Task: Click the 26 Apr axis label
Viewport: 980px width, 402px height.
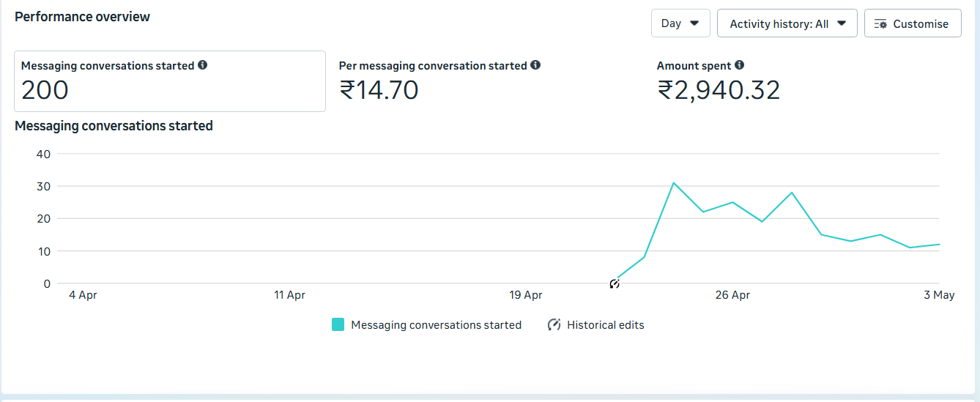Action: [732, 295]
